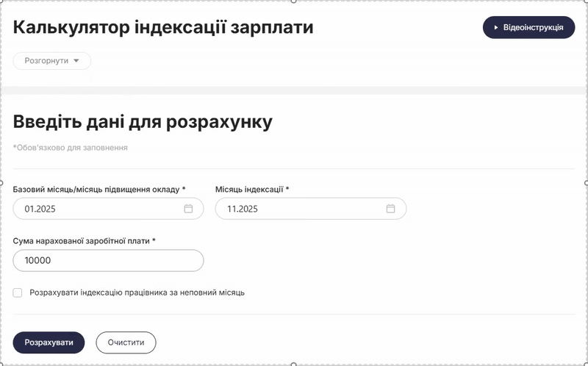588x366 pixels.
Task: Click the right-edge middle resize handle
Action: (586, 183)
